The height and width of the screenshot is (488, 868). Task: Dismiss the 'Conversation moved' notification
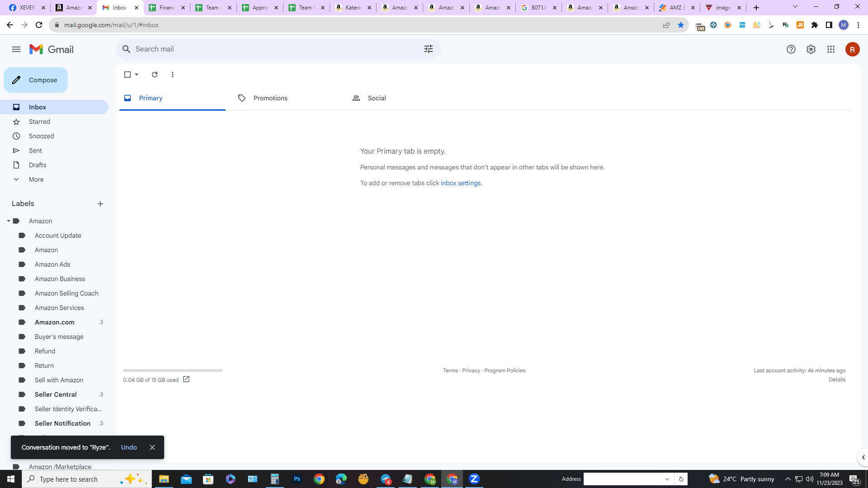(x=152, y=447)
